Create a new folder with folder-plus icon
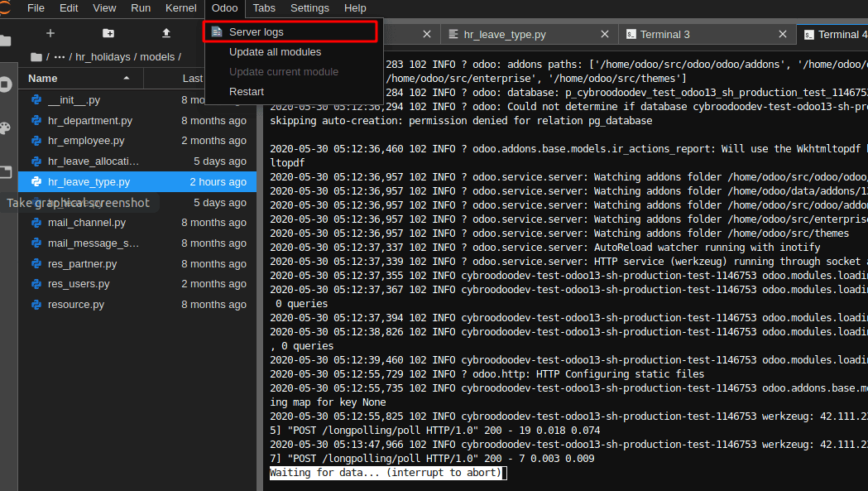The height and width of the screenshot is (491, 868). coord(108,33)
